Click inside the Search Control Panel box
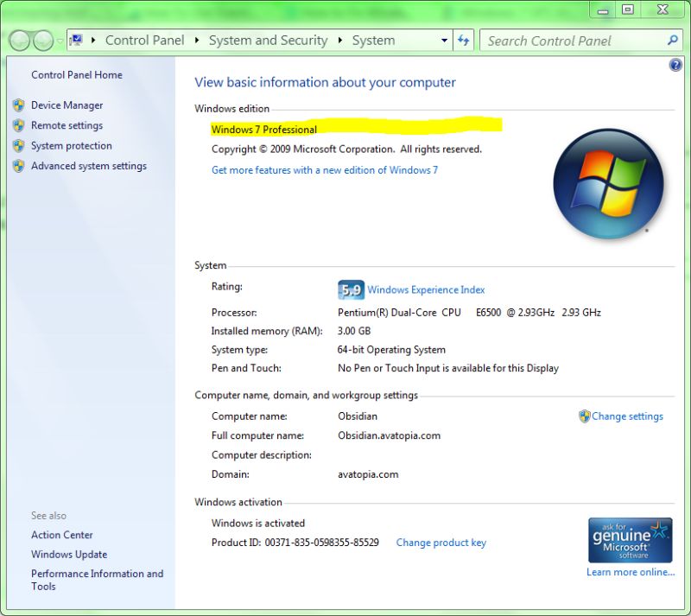Screen dimensions: 691x616 coord(570,40)
